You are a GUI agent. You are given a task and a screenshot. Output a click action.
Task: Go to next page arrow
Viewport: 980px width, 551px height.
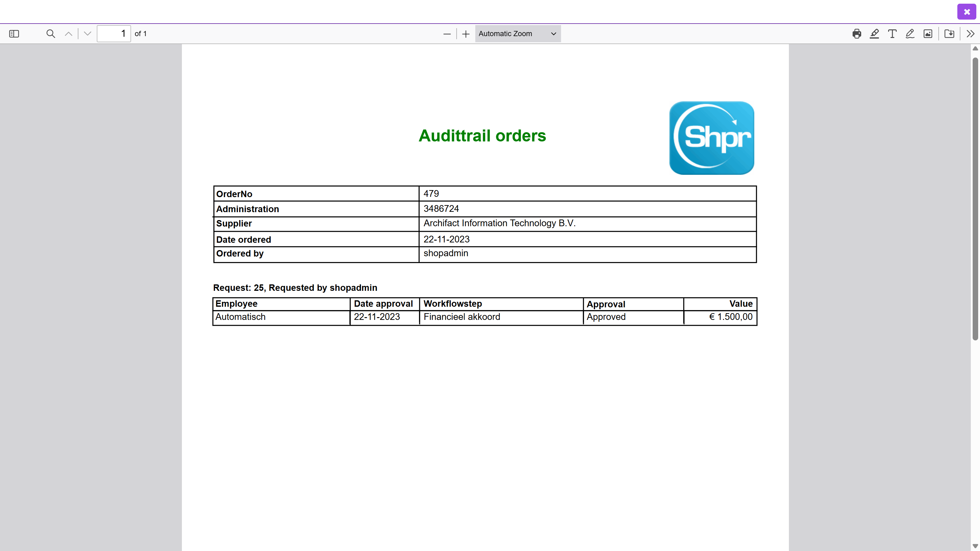click(x=88, y=34)
